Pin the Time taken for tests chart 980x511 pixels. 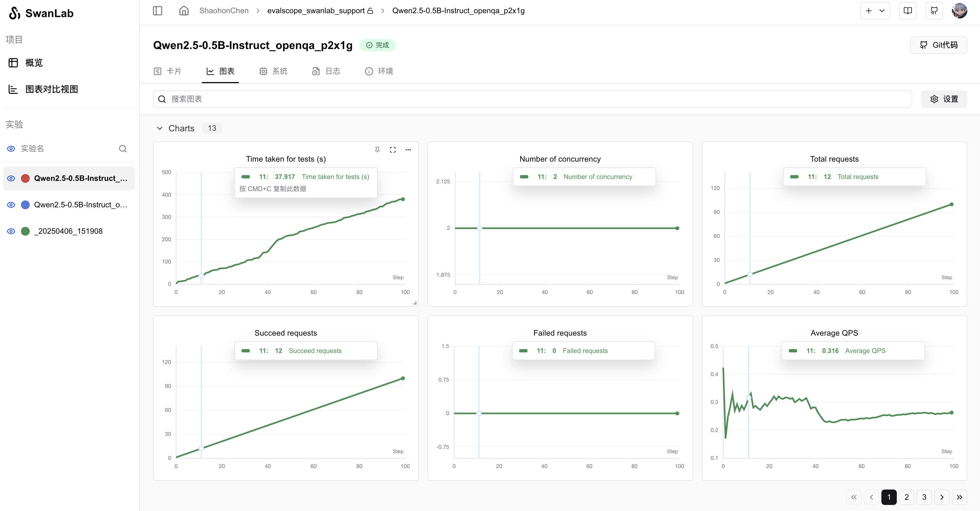377,150
